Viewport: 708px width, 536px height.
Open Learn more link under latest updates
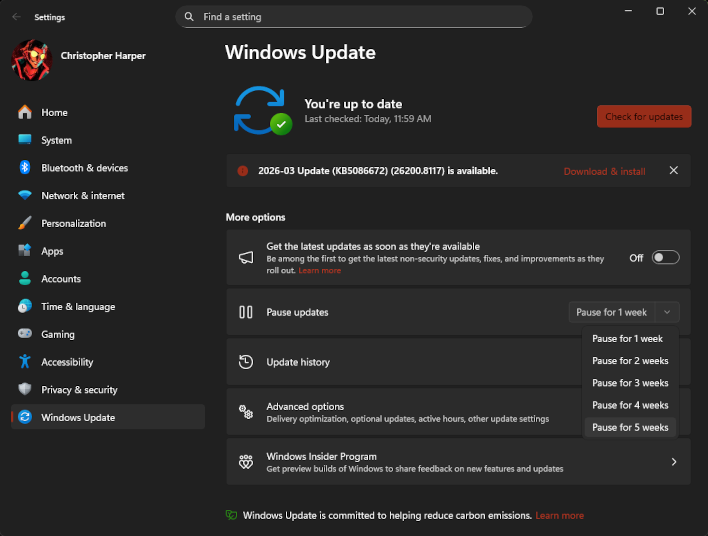(320, 270)
